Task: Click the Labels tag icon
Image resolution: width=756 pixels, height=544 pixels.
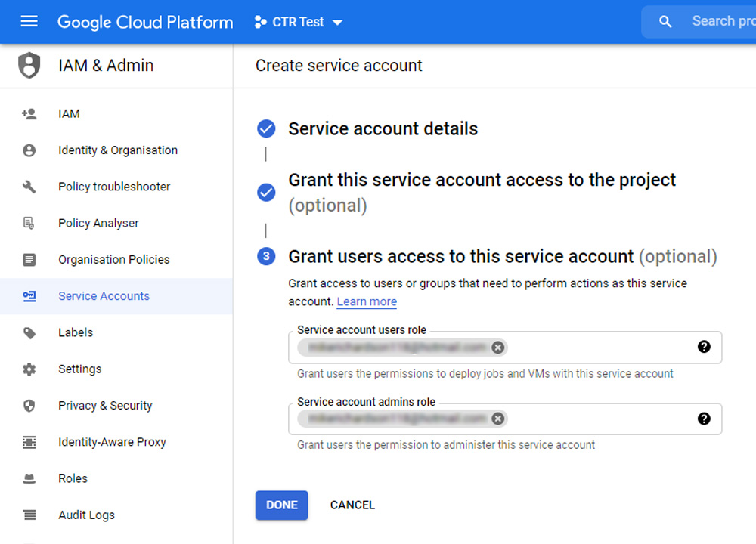Action: pos(29,332)
